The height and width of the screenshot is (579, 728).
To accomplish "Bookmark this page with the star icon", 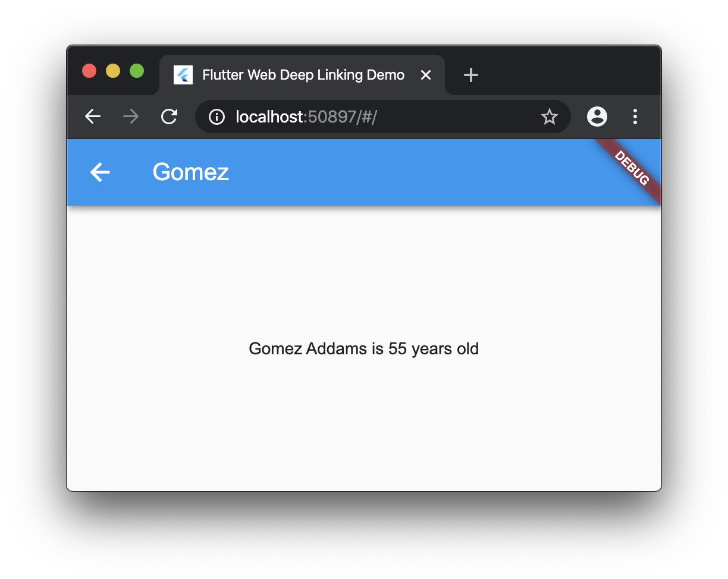I will 549,117.
